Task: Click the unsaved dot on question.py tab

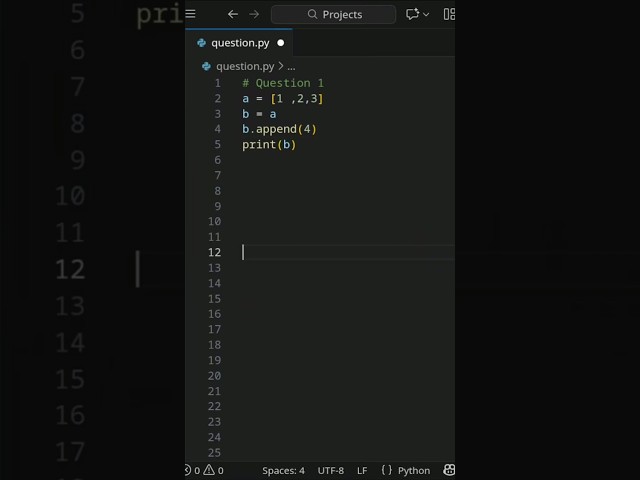Action: click(280, 43)
